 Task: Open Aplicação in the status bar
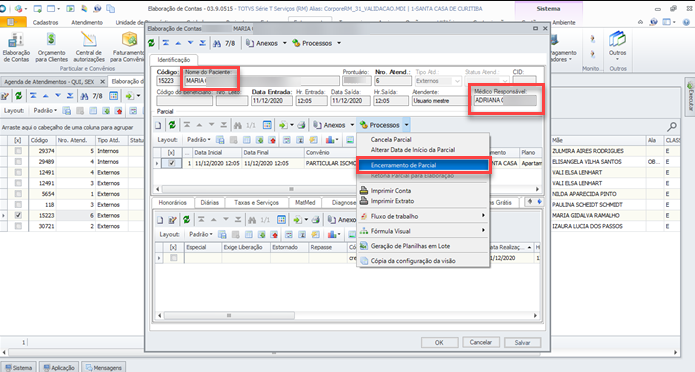[x=59, y=368]
